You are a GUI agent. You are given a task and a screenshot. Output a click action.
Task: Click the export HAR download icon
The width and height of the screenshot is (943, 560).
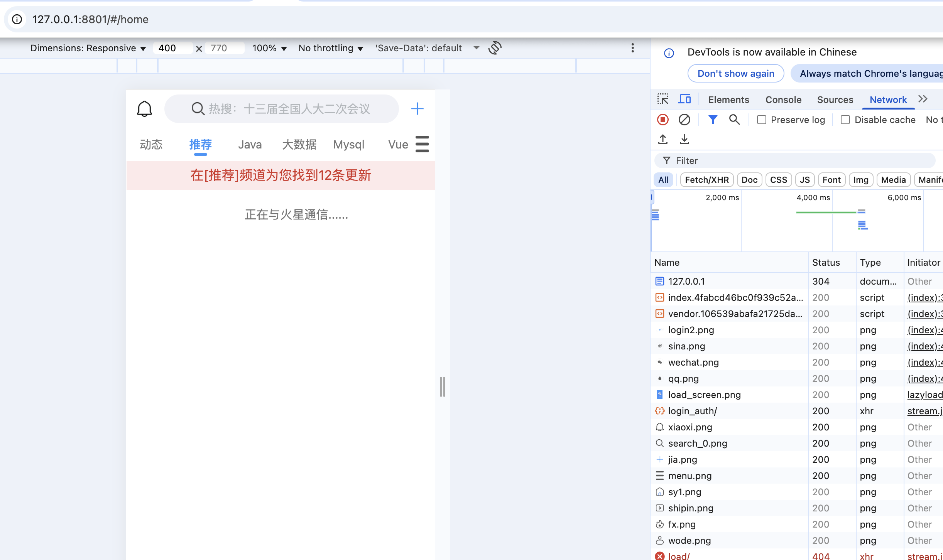[x=684, y=139]
